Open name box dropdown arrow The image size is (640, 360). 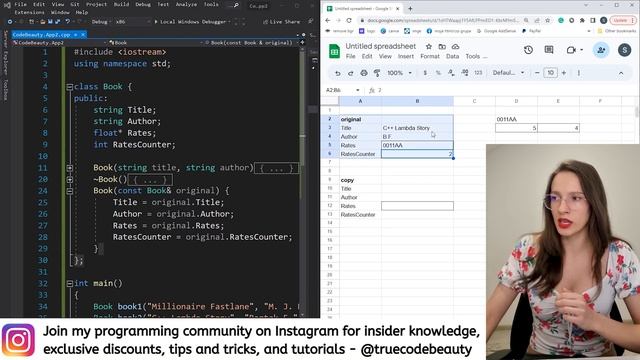358,90
